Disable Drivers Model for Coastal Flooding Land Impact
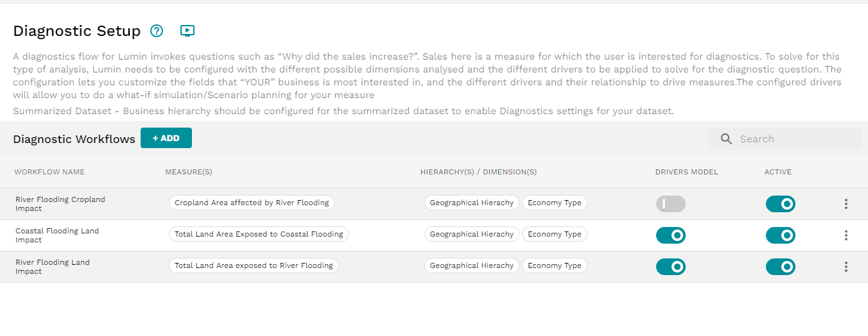Screen dimensions: 868x336 click(670, 235)
